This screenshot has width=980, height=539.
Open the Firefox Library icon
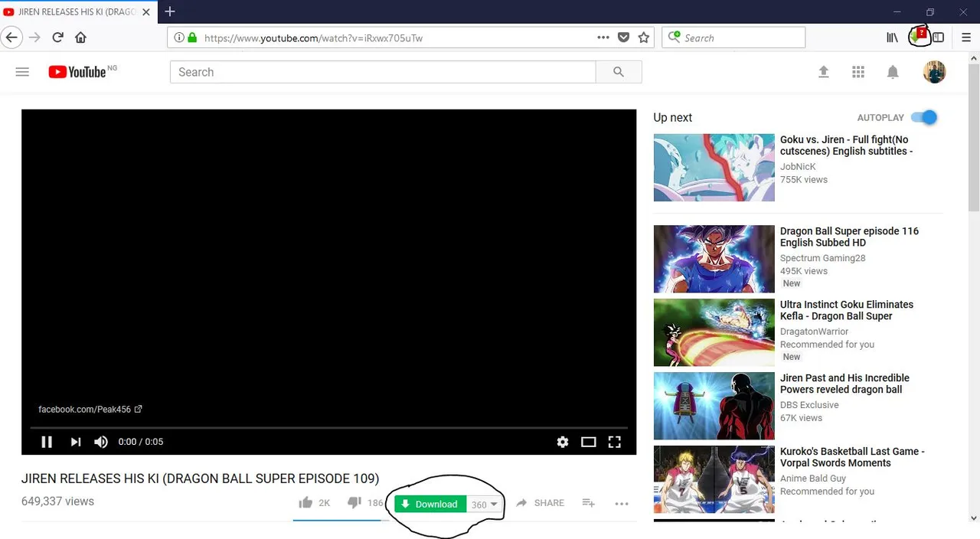[x=893, y=38]
